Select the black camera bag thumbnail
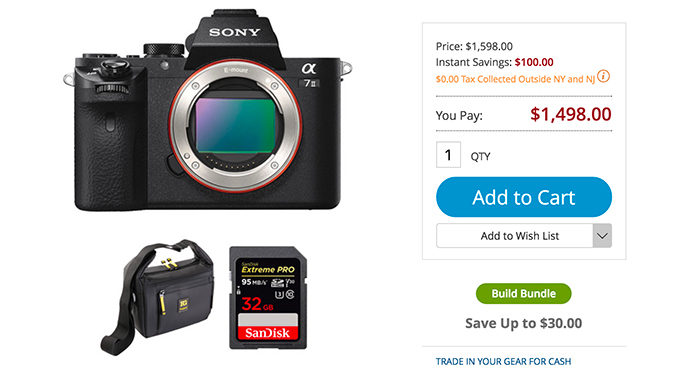Viewport: 700px width, 370px height. click(x=157, y=297)
